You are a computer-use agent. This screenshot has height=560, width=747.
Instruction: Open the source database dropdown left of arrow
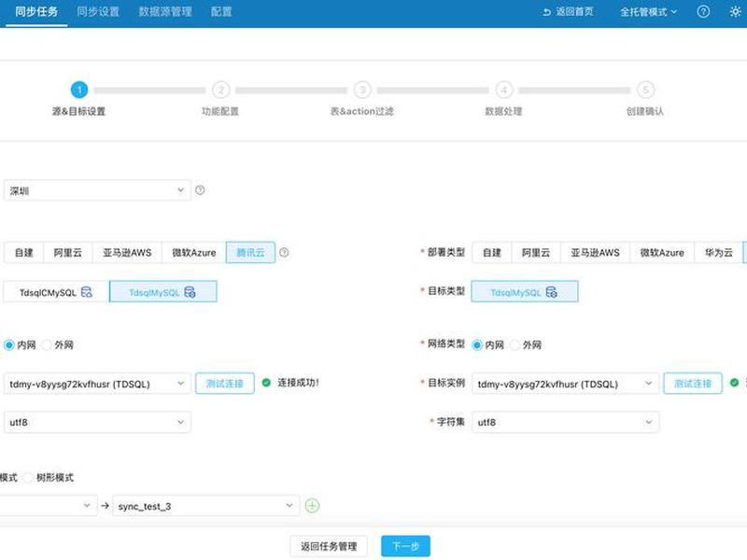(48, 506)
